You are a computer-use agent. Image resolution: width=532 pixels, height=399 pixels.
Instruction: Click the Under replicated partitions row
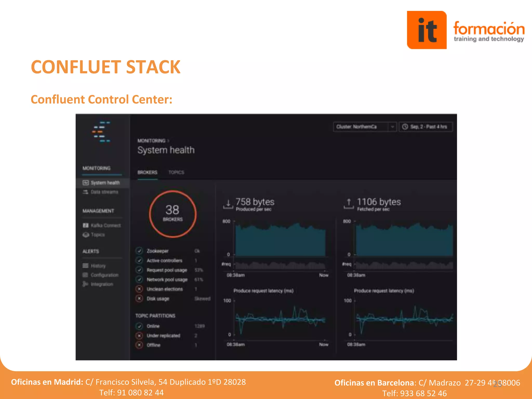163,336
